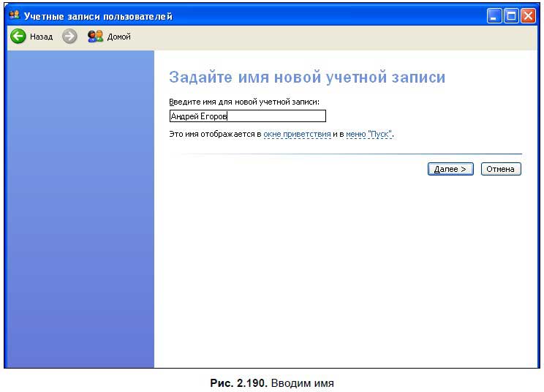Close the User Accounts window
The height and width of the screenshot is (392, 544).
click(528, 15)
